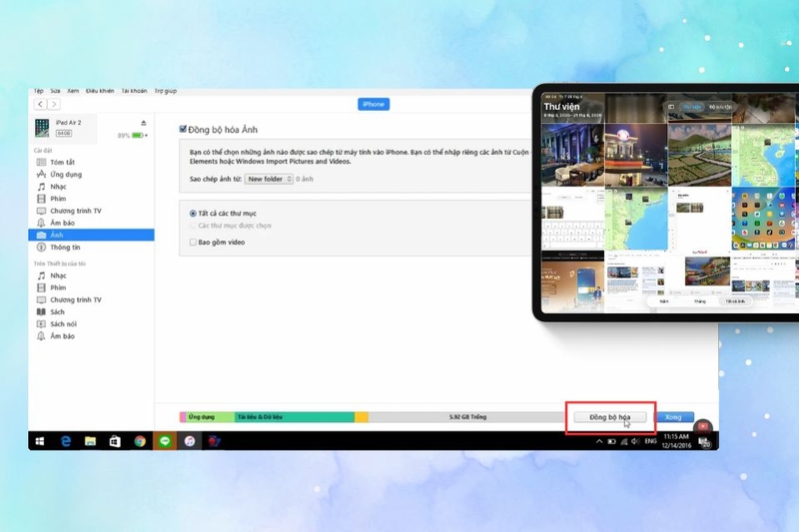The height and width of the screenshot is (532, 799).
Task: Open the Xem menu
Action: click(73, 91)
